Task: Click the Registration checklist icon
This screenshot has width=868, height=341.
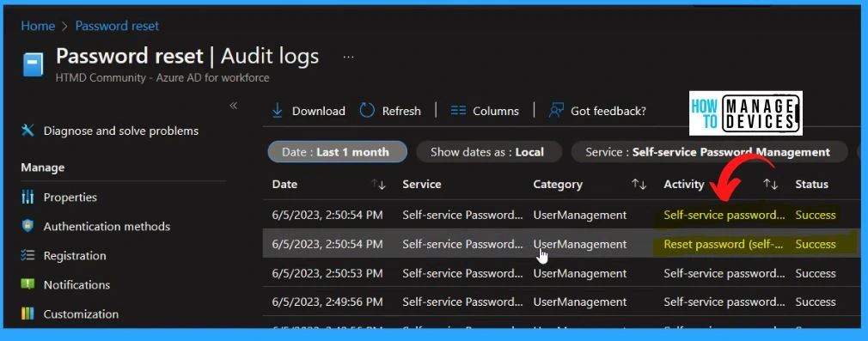Action: pos(28,255)
